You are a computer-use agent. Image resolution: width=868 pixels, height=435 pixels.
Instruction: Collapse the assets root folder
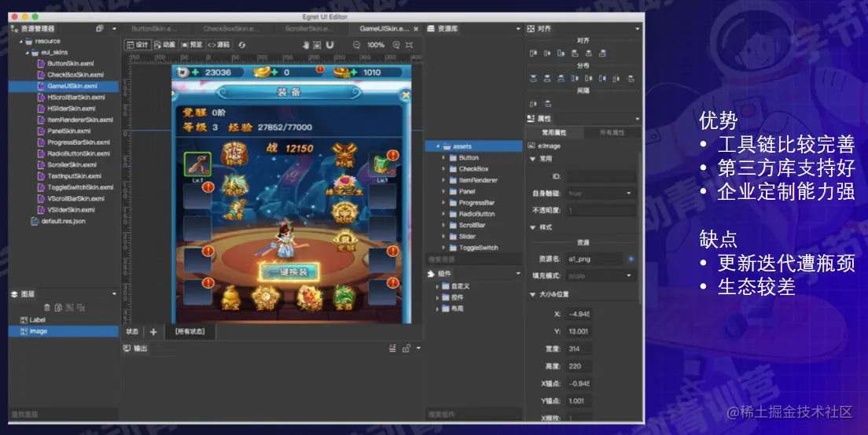(x=437, y=146)
